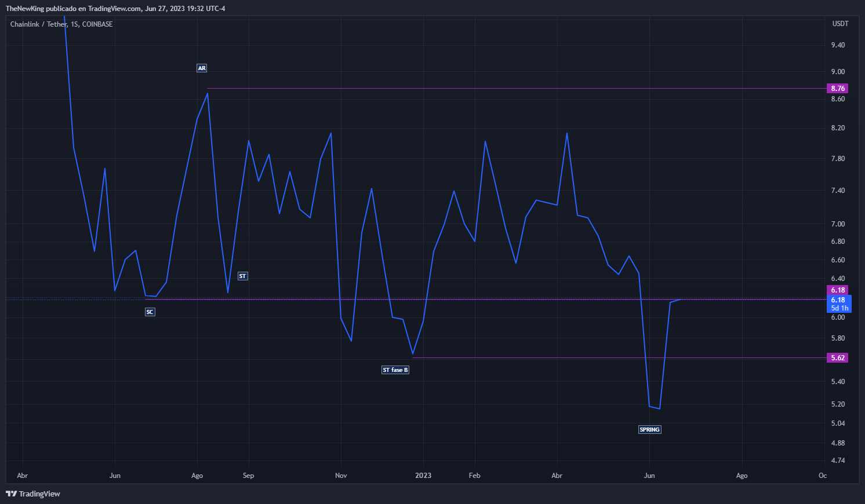Click the purple 6.18 price level tag
This screenshot has width=865, height=504.
[838, 290]
